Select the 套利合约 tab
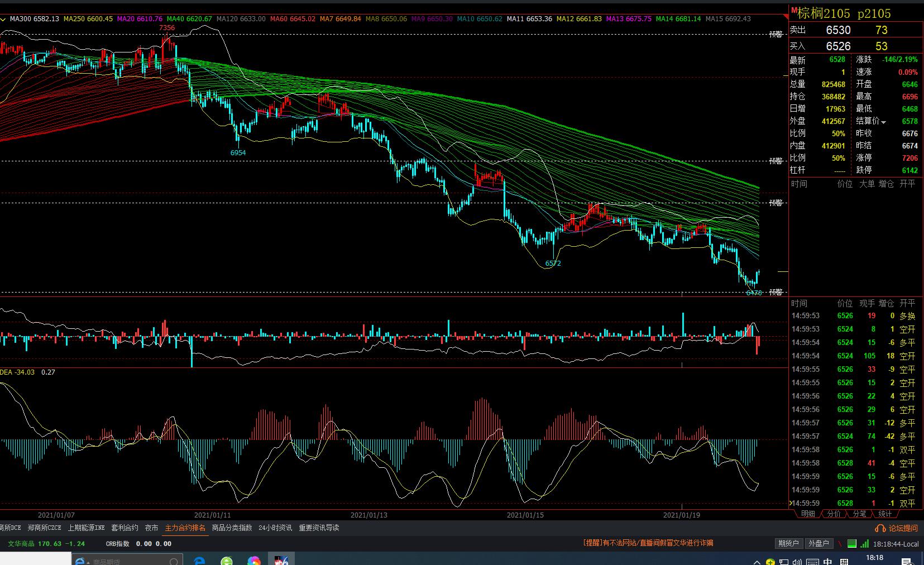Viewport: 924px width, 565px height. (125, 528)
